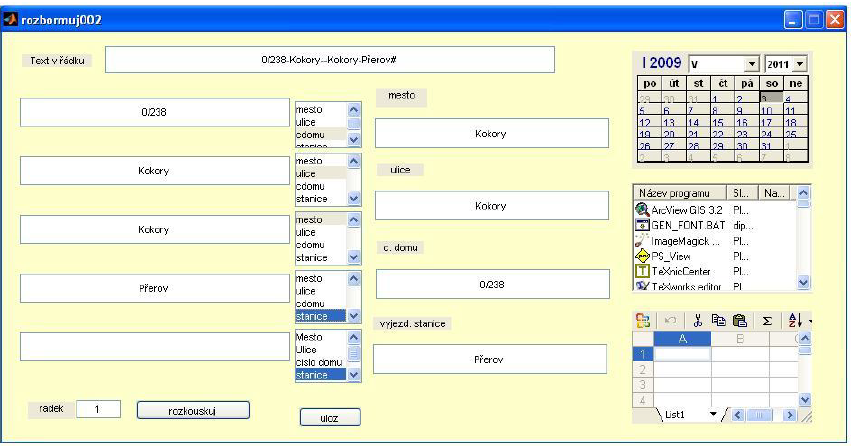
Task: Select cisto domu in the bottom listbox
Action: click(x=319, y=362)
